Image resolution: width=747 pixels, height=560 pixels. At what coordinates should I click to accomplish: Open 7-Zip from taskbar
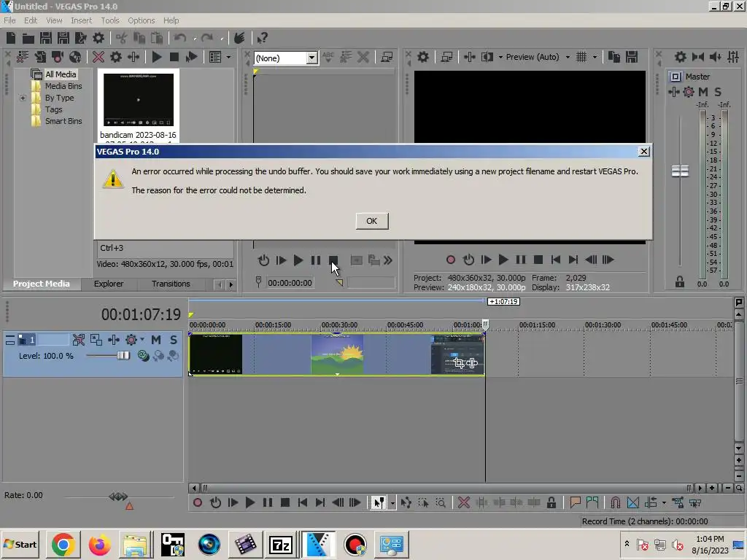(x=281, y=544)
